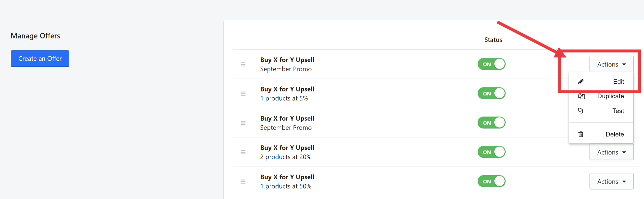
Task: Toggle off the 2 products at 20% offer
Action: coord(491,152)
